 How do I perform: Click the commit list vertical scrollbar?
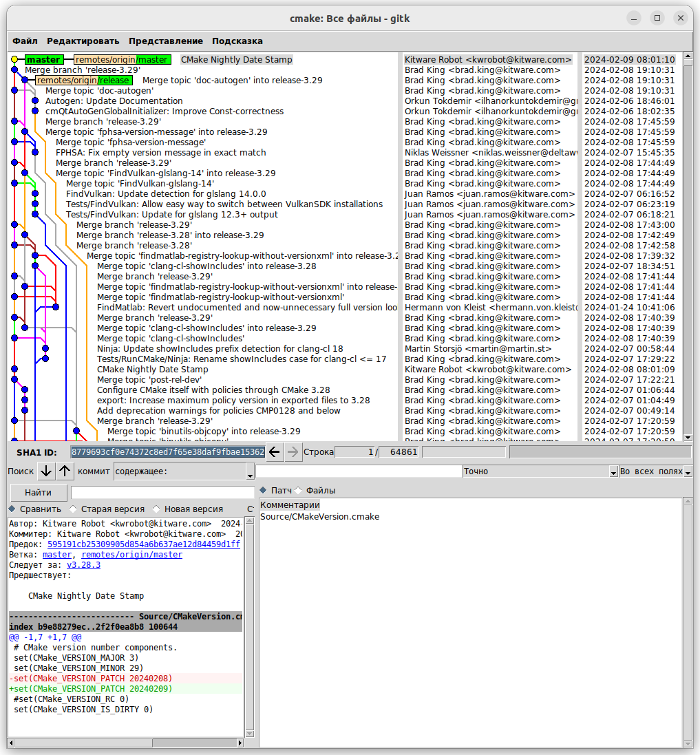pos(687,248)
